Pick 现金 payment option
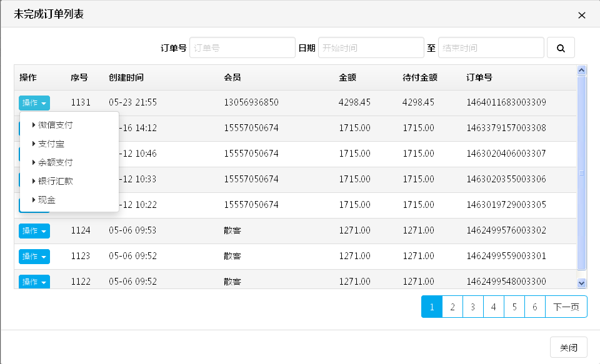The width and height of the screenshot is (600, 364). (46, 200)
